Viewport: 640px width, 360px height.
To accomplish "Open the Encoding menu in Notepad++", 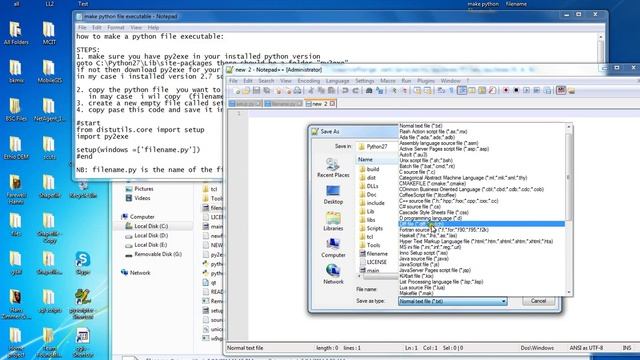I will pos(309,81).
